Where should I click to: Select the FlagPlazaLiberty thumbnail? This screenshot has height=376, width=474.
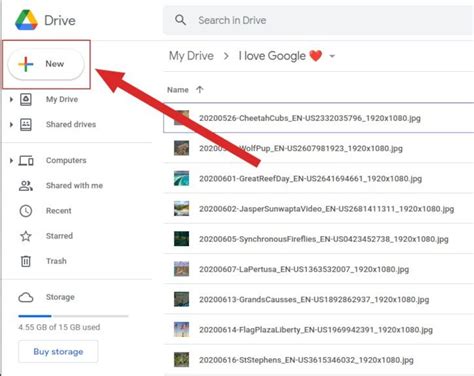pos(181,329)
